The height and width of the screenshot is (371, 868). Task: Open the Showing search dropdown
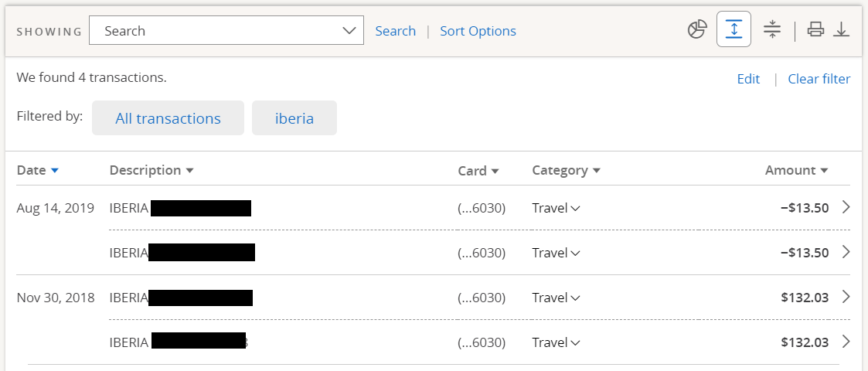point(226,30)
